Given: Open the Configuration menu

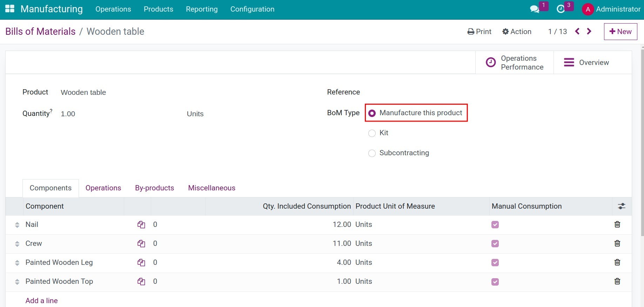Looking at the screenshot, I should pos(252,9).
